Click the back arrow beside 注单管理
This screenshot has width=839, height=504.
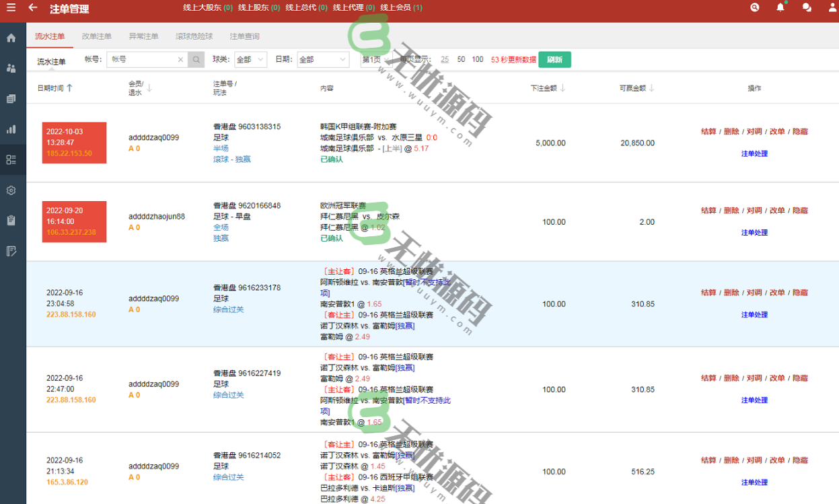[32, 9]
